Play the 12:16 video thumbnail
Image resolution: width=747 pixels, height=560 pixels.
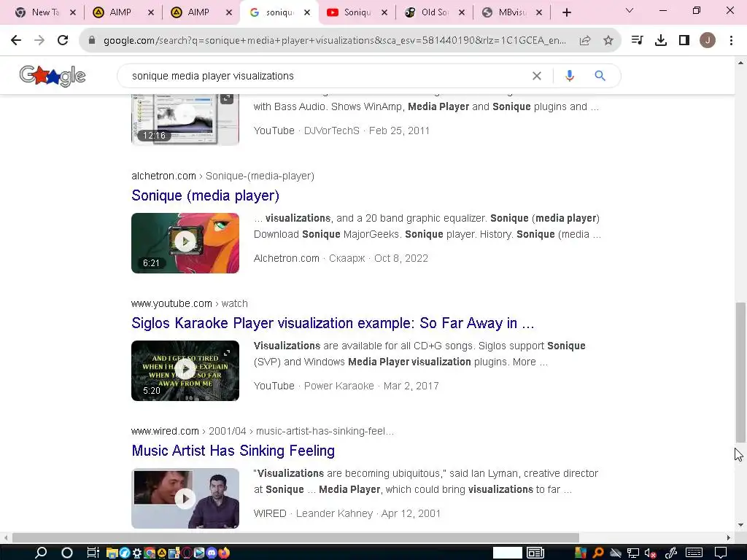[185, 120]
